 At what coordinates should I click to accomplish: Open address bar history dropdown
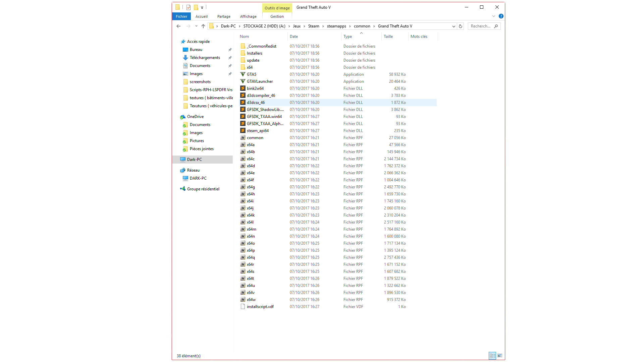coord(453,26)
